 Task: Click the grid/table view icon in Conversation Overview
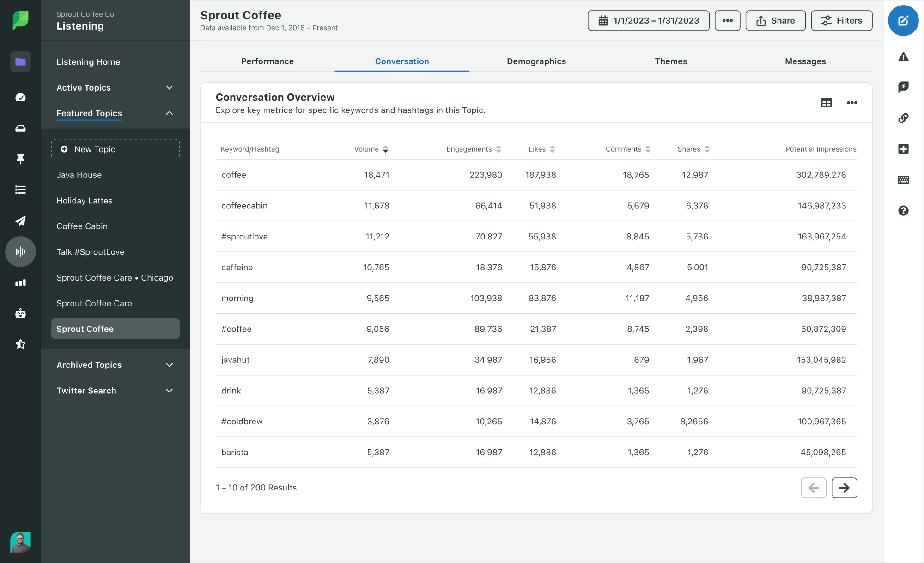827,102
